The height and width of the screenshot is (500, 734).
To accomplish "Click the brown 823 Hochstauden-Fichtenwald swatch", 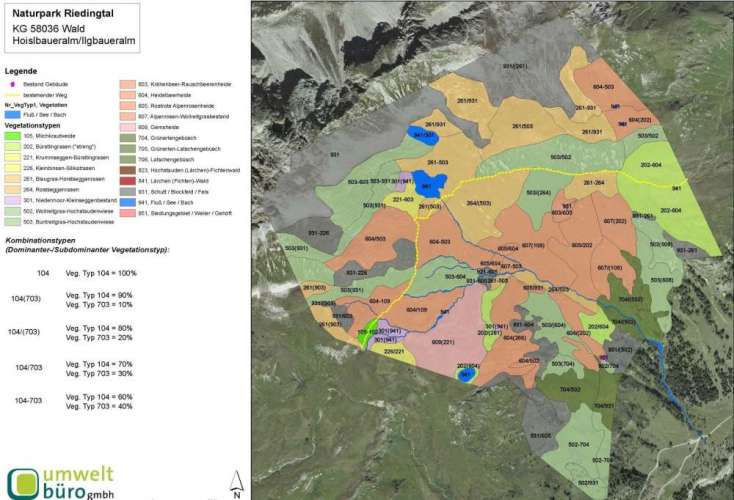I will pos(127,171).
